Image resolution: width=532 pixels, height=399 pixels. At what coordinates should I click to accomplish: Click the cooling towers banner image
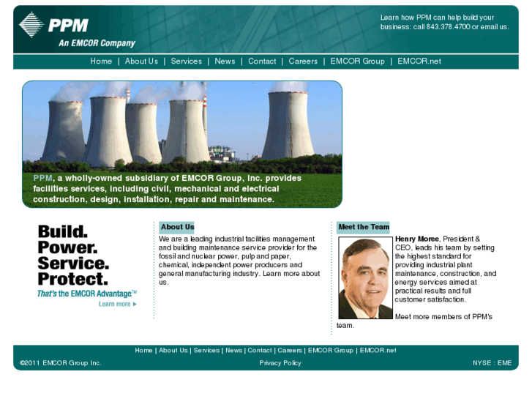pos(182,144)
